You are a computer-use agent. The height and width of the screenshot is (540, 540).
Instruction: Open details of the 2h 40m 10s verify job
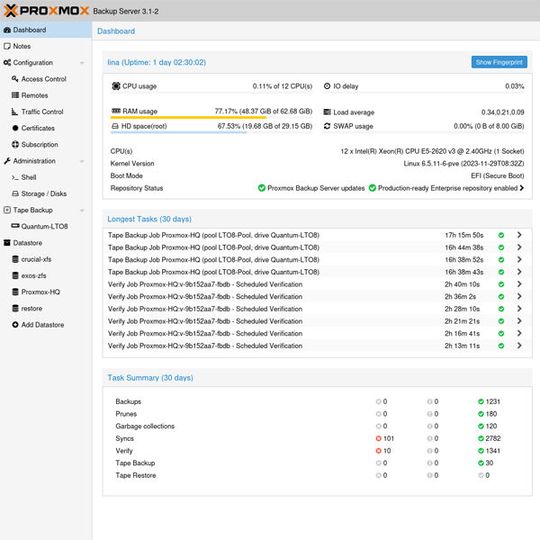coord(519,284)
